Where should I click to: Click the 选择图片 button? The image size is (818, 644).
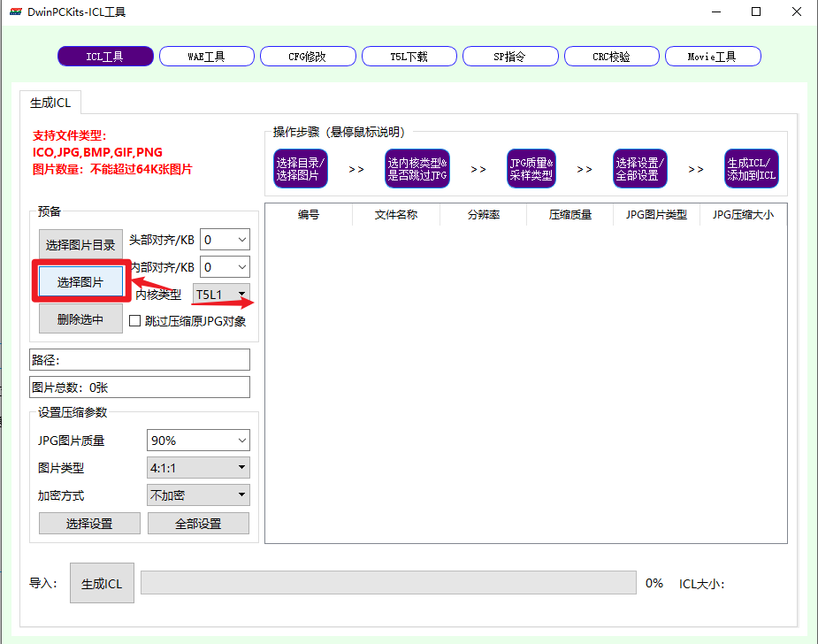coord(80,282)
